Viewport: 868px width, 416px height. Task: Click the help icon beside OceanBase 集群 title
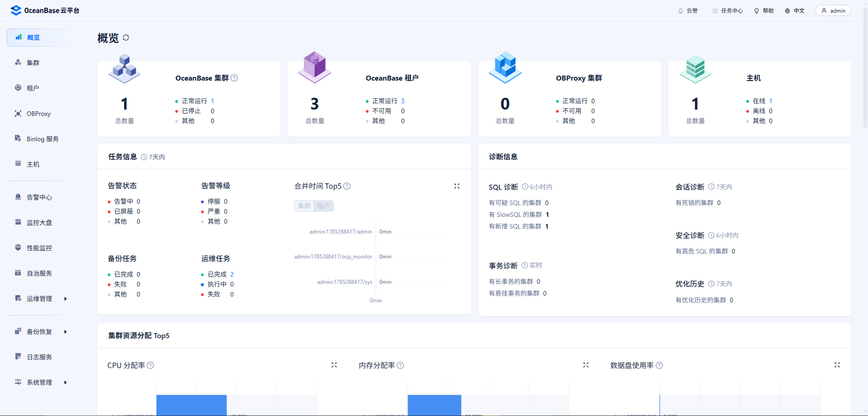pyautogui.click(x=234, y=78)
